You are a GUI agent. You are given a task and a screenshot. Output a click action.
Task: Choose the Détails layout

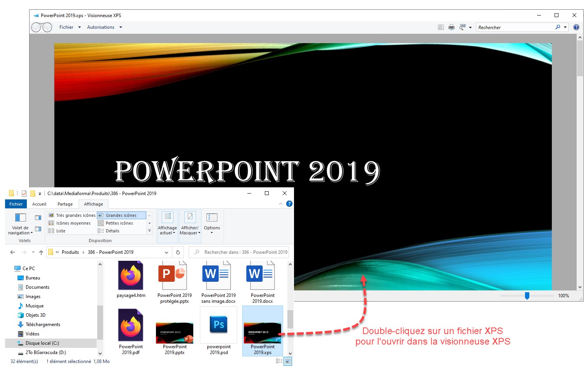pyautogui.click(x=108, y=231)
